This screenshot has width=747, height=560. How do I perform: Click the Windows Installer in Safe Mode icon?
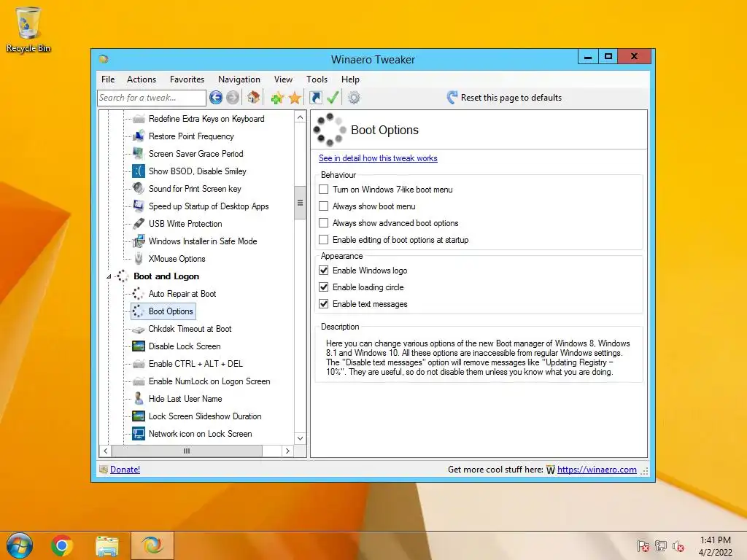tap(139, 241)
